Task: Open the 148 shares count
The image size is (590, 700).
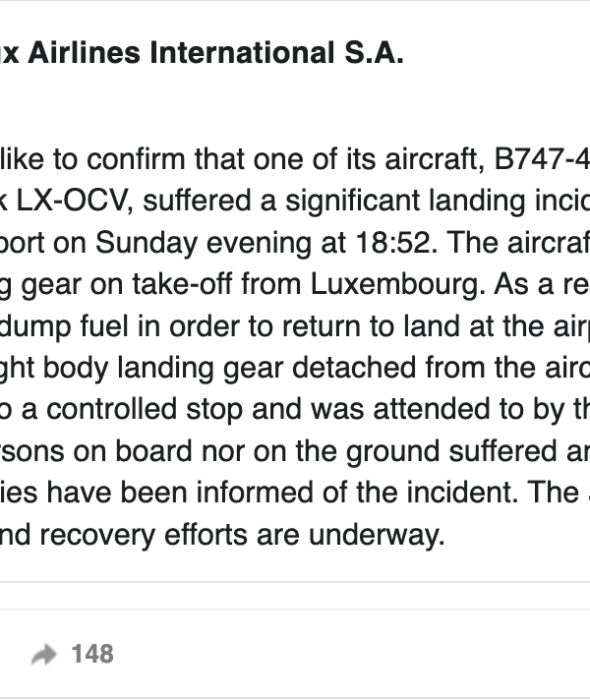Action: click(91, 654)
